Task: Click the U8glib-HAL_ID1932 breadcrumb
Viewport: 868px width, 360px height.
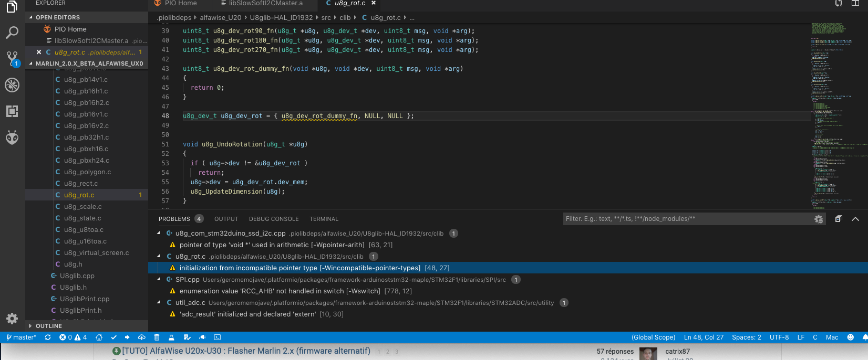Action: tap(281, 18)
